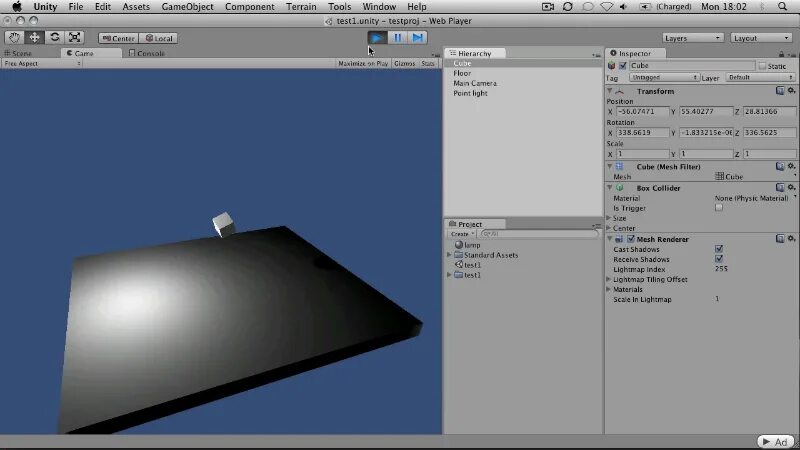The image size is (800, 450).
Task: Toggle Cast Shadows checkbox
Action: pyautogui.click(x=719, y=249)
